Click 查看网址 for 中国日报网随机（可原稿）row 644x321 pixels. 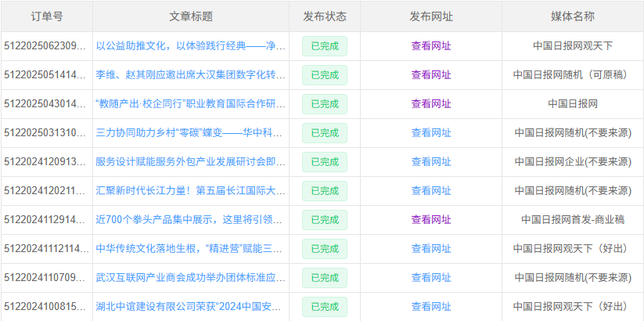(x=431, y=75)
